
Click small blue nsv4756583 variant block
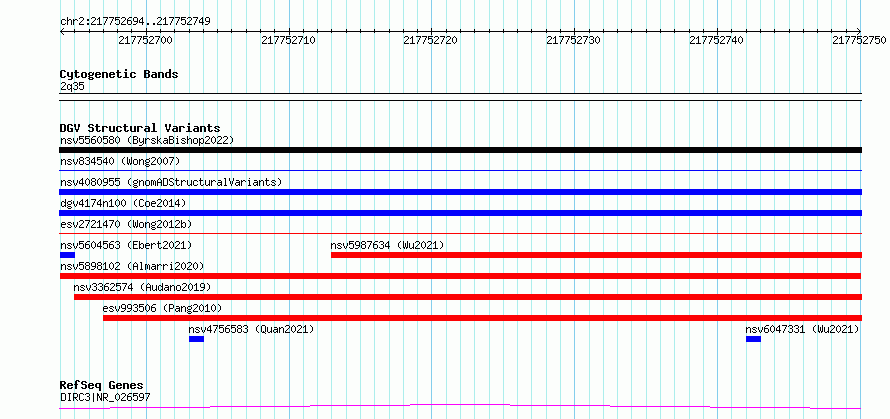coord(196,339)
